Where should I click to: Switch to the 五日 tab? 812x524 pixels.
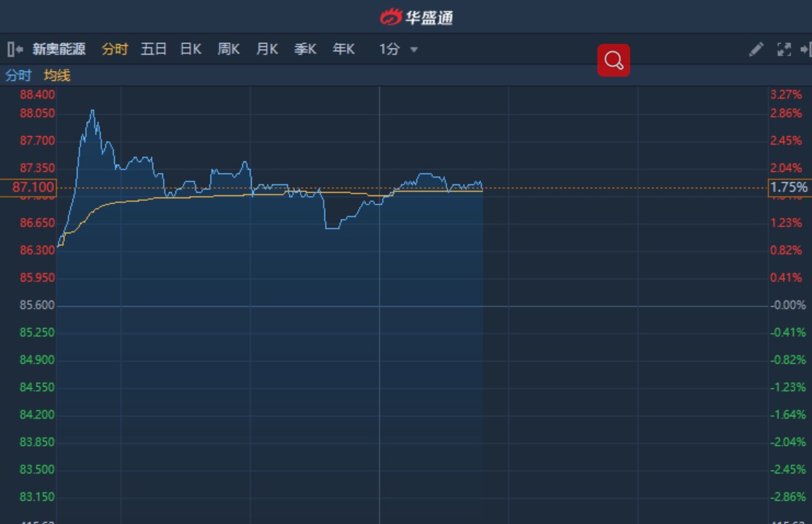click(x=153, y=49)
